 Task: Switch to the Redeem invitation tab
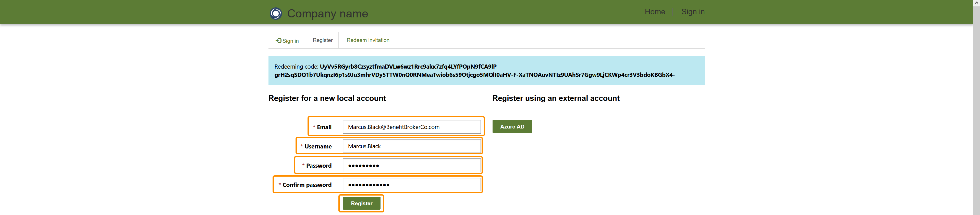[x=367, y=40]
